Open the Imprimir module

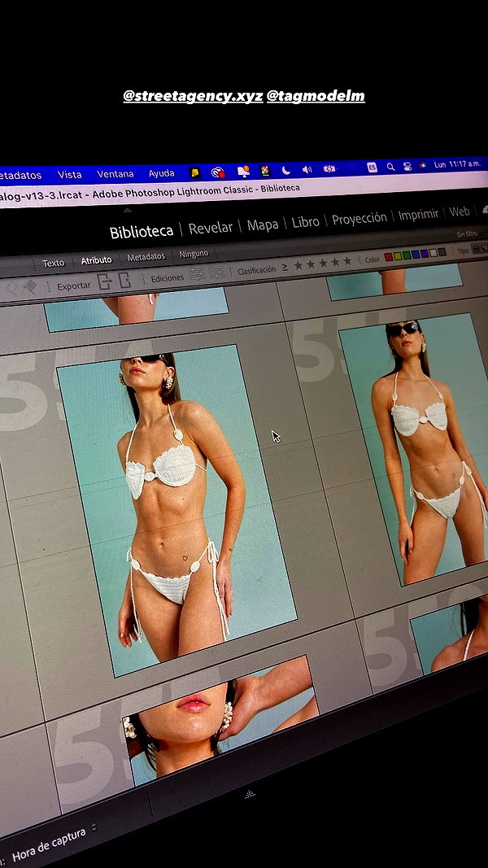coord(418,214)
